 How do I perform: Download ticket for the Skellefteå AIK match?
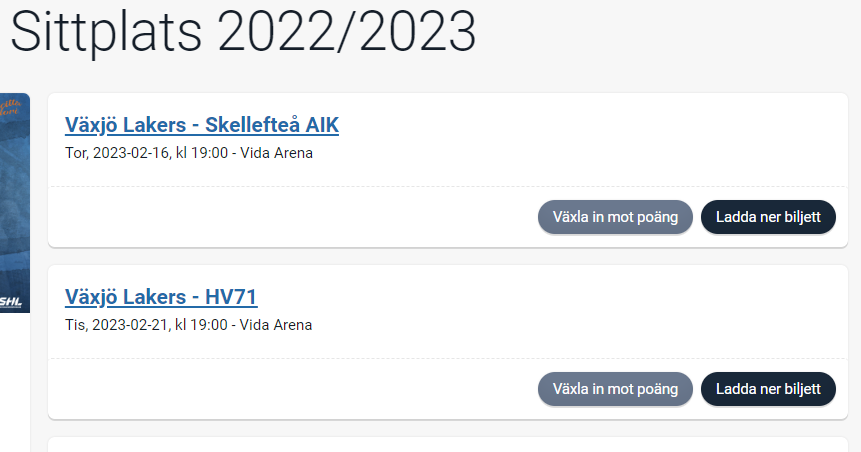point(768,217)
